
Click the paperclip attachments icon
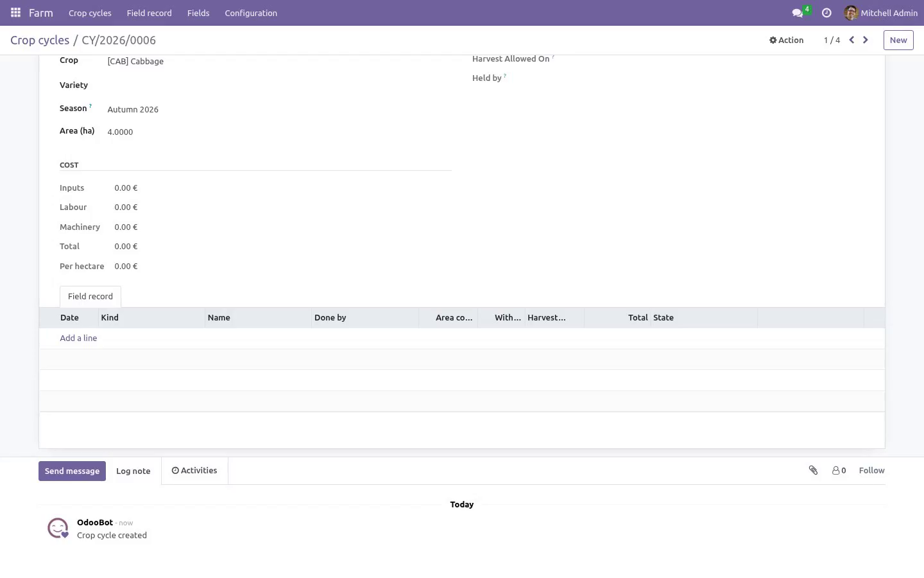813,471
